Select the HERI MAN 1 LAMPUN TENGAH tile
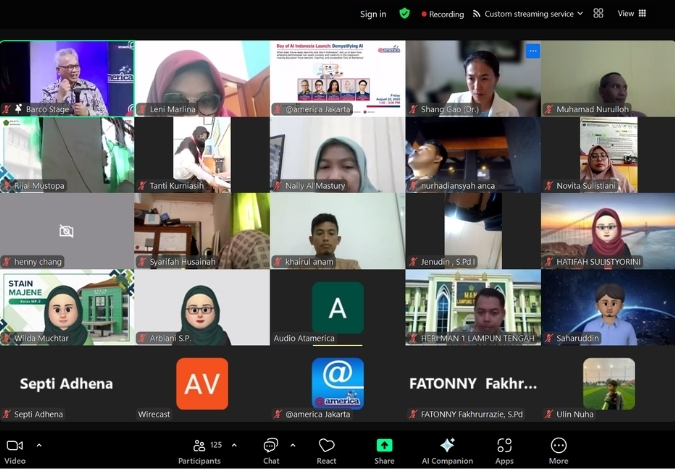Screen dimensions: 675x469 [473, 307]
